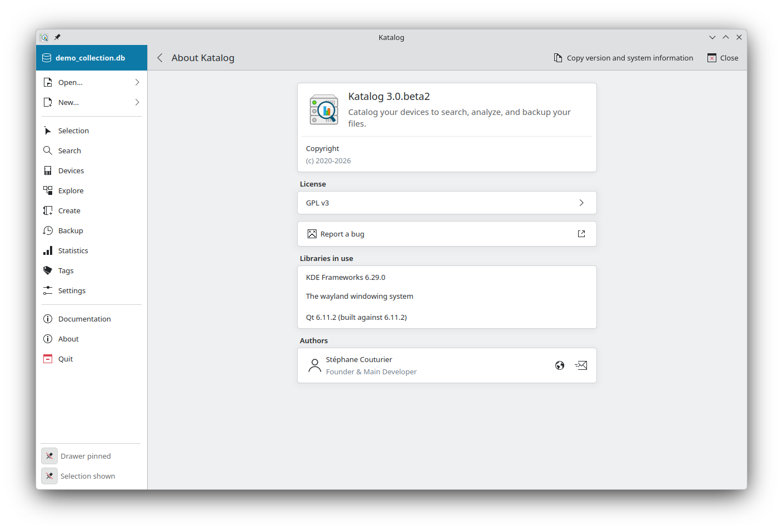Minimize the Katalog window
783x532 pixels.
tap(712, 37)
